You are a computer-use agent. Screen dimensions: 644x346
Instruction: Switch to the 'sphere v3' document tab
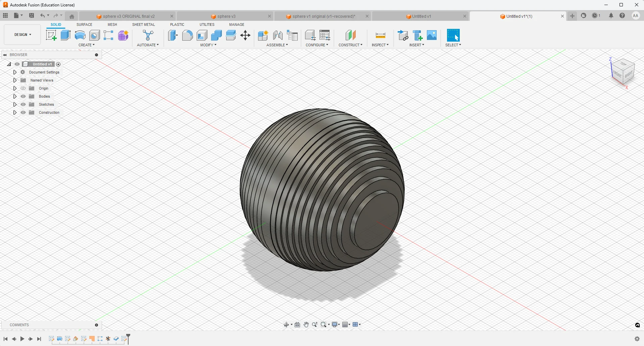[226, 16]
